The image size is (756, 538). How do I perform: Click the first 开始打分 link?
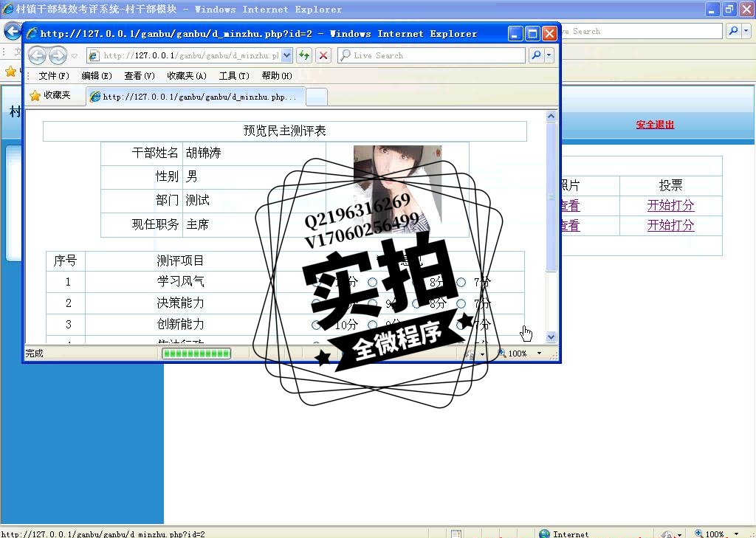coord(670,205)
